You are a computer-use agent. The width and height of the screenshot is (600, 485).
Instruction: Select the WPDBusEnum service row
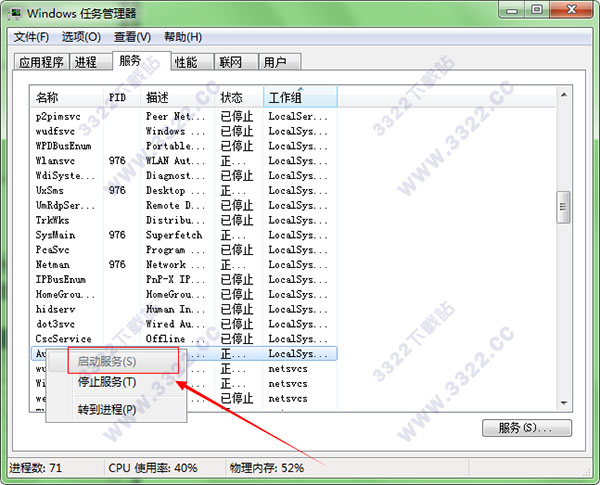[x=184, y=146]
